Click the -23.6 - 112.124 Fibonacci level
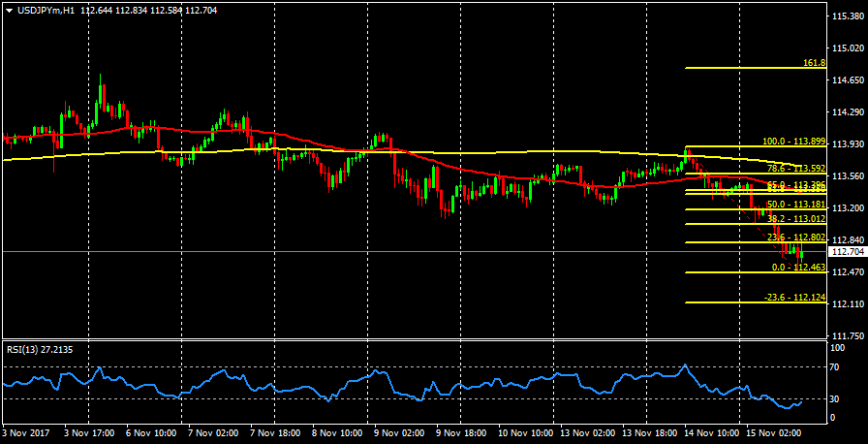 point(794,298)
